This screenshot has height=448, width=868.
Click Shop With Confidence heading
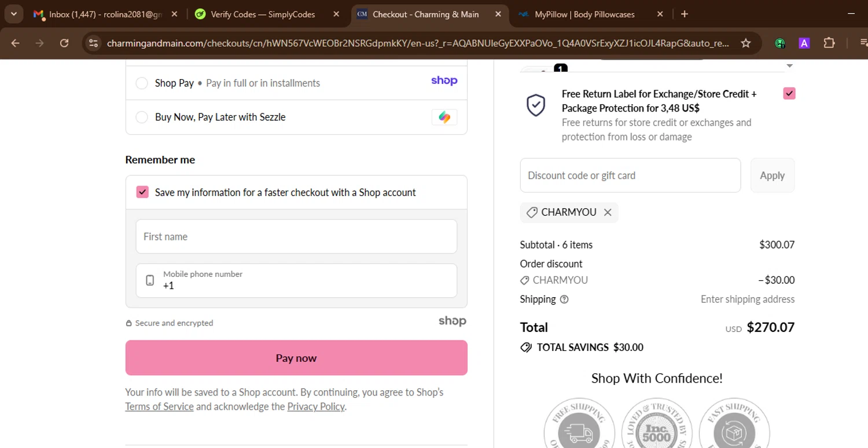coord(657,378)
